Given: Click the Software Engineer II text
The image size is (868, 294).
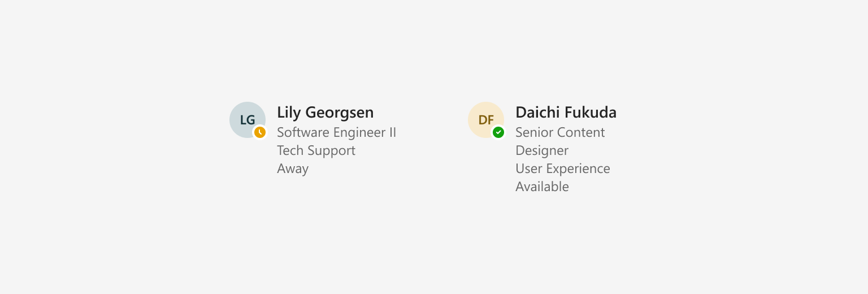Looking at the screenshot, I should click(x=337, y=133).
